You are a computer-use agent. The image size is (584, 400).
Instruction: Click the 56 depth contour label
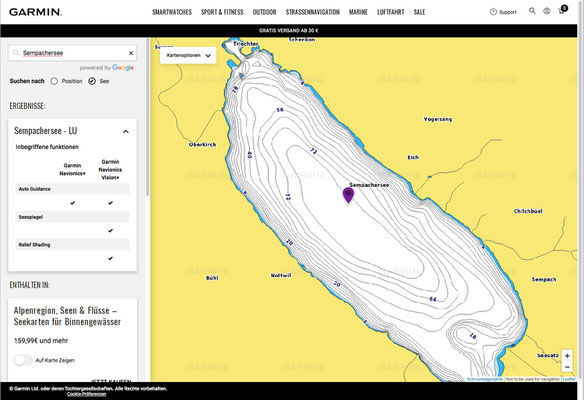pos(280,110)
